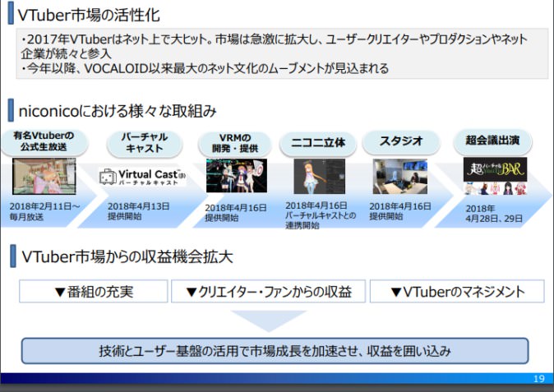
Task: Click the 'niconicoにおける様々な取組み' heading
Action: pyautogui.click(x=117, y=111)
